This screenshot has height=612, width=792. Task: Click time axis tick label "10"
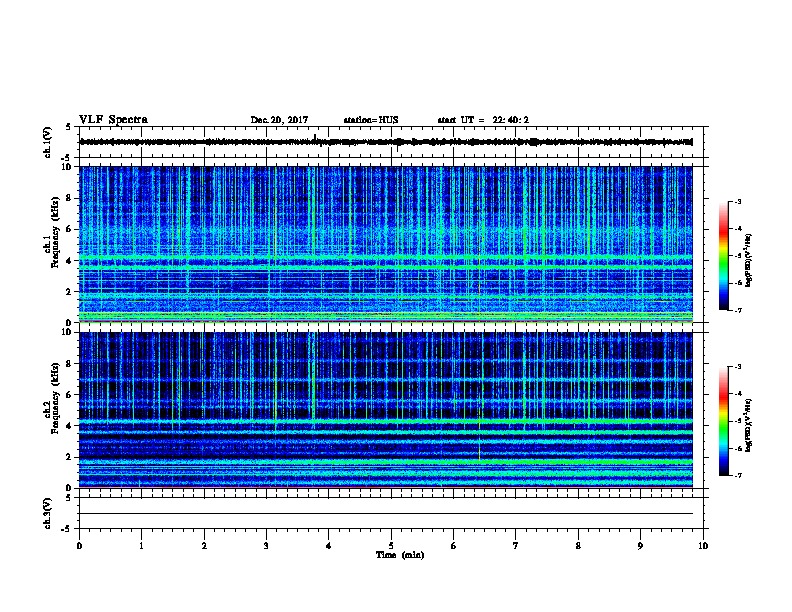click(x=703, y=546)
